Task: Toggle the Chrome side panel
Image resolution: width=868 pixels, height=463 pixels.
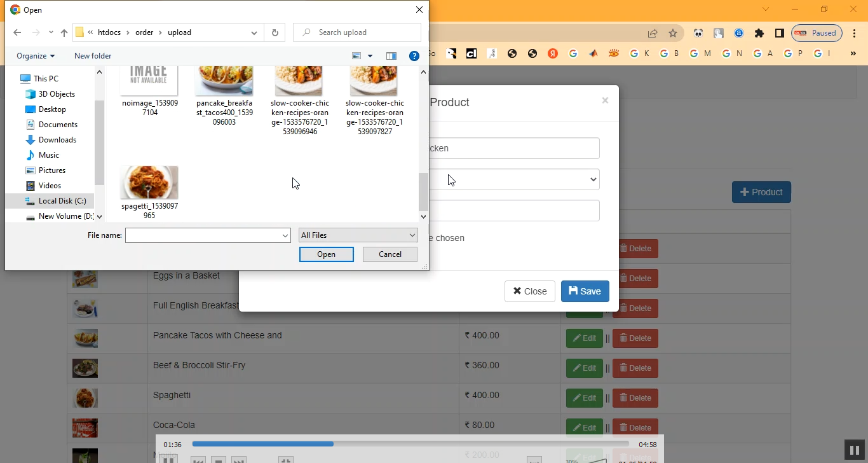Action: 780,33
